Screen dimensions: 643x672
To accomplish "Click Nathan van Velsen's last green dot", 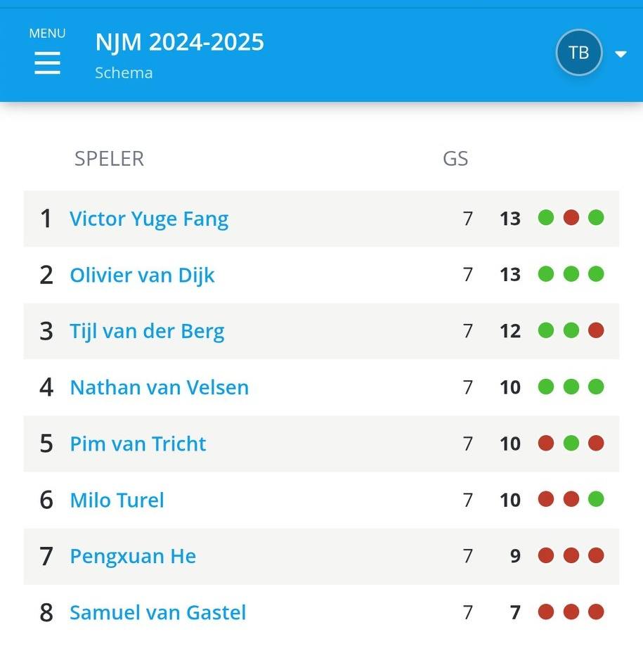I will [596, 387].
